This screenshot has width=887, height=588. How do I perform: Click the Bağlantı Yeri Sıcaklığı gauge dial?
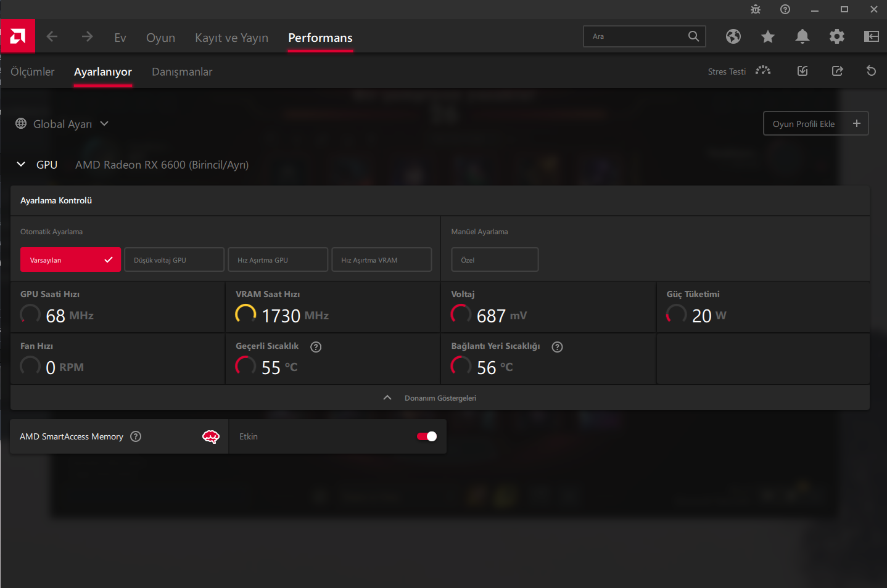[x=461, y=366]
